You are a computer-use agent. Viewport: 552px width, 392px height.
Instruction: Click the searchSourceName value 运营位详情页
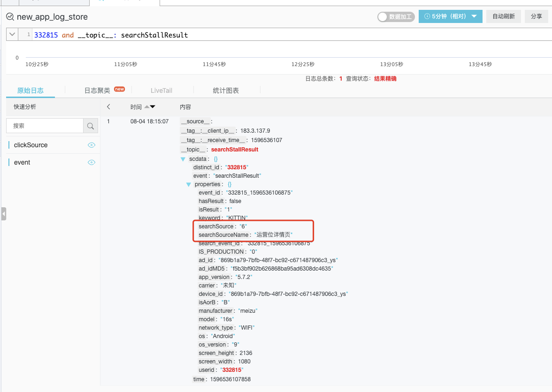[x=274, y=234]
